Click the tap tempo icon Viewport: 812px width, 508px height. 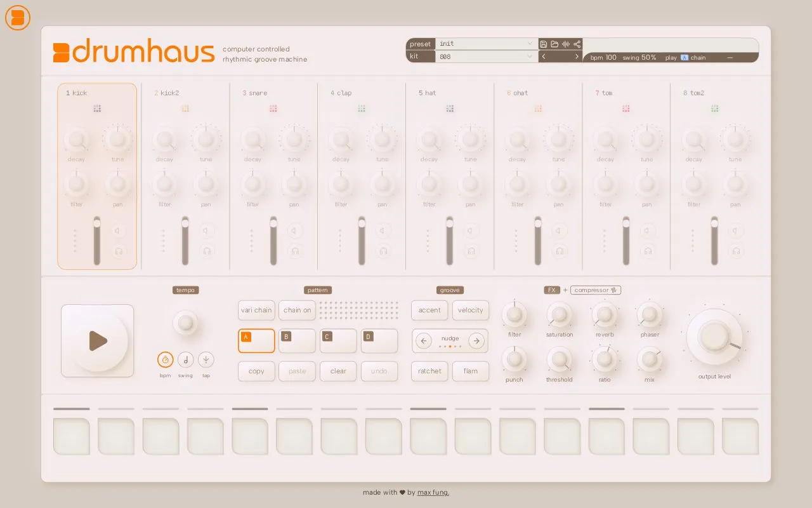coord(206,360)
